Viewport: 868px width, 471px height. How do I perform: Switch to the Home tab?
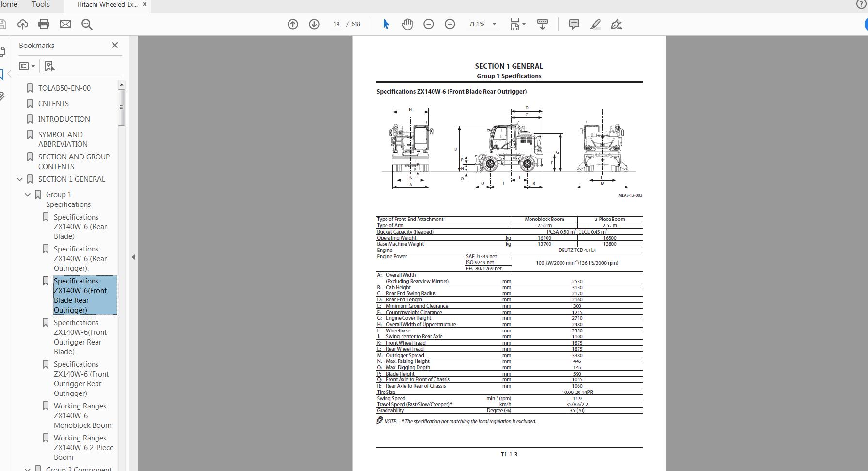(9, 4)
